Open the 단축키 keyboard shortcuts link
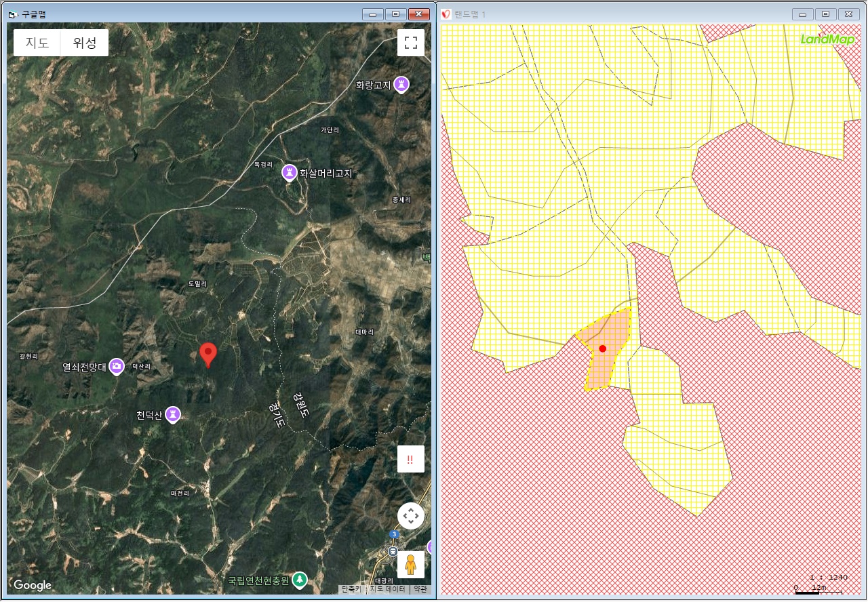 351,589
